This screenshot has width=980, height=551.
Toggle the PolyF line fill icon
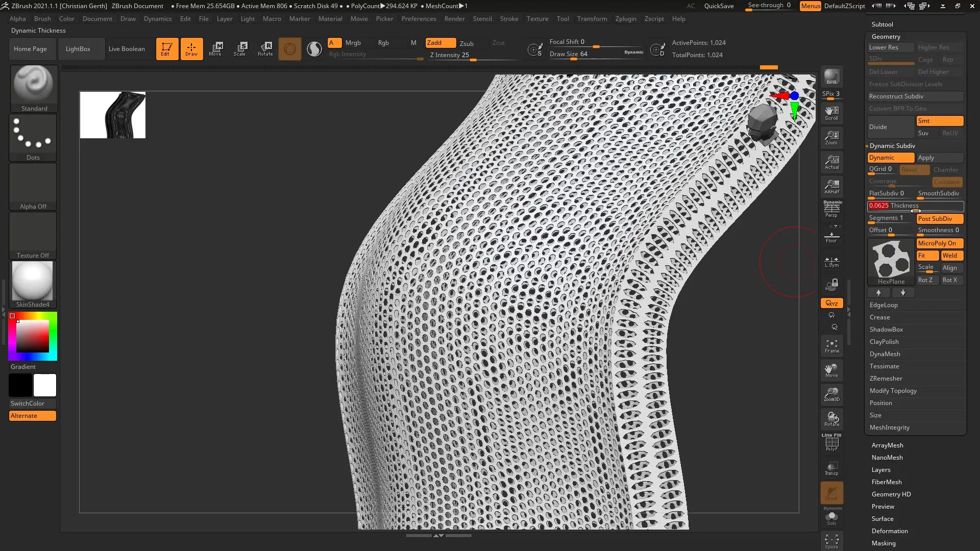pyautogui.click(x=831, y=443)
